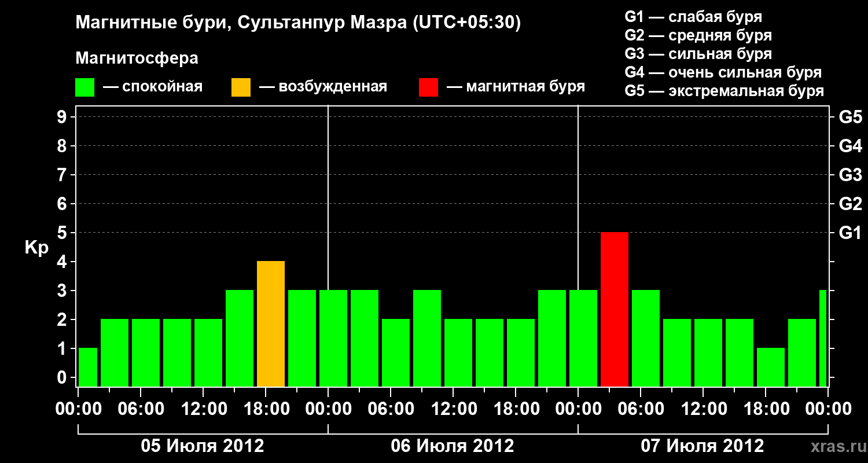The height and width of the screenshot is (463, 868).
Task: Click the orange 'возбужденная' legend swatch
Action: [241, 87]
